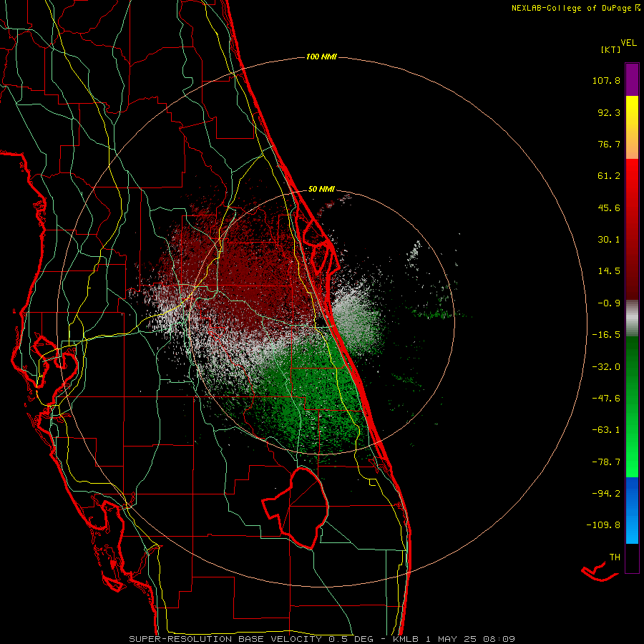This screenshot has height=644, width=644.
Task: Click the -78.7 legend value
Action: (x=606, y=462)
